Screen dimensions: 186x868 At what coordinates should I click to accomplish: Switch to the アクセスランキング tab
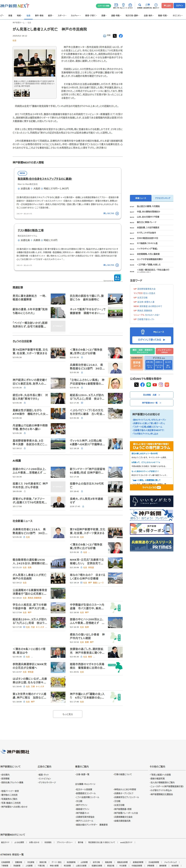[162, 198]
